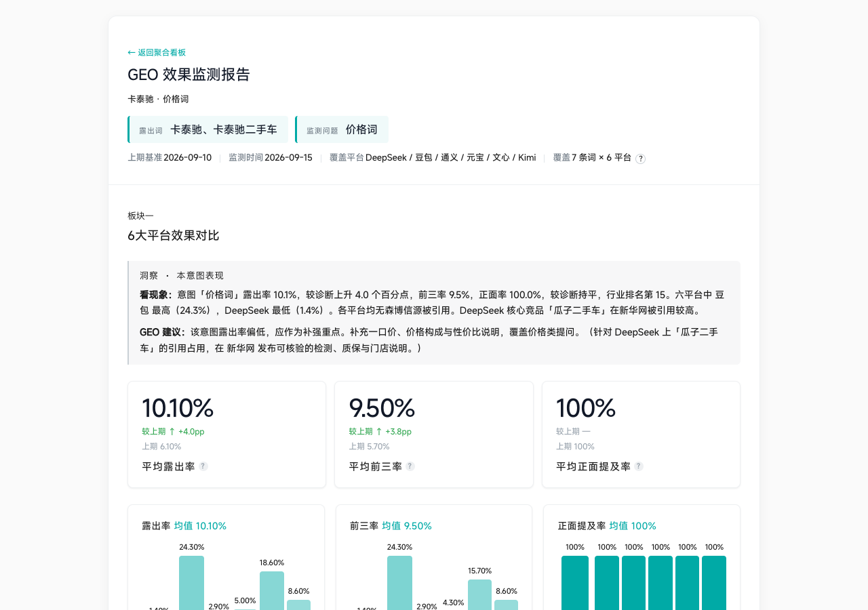
Task: Click the 平均前三率 card label
Action: click(x=376, y=466)
